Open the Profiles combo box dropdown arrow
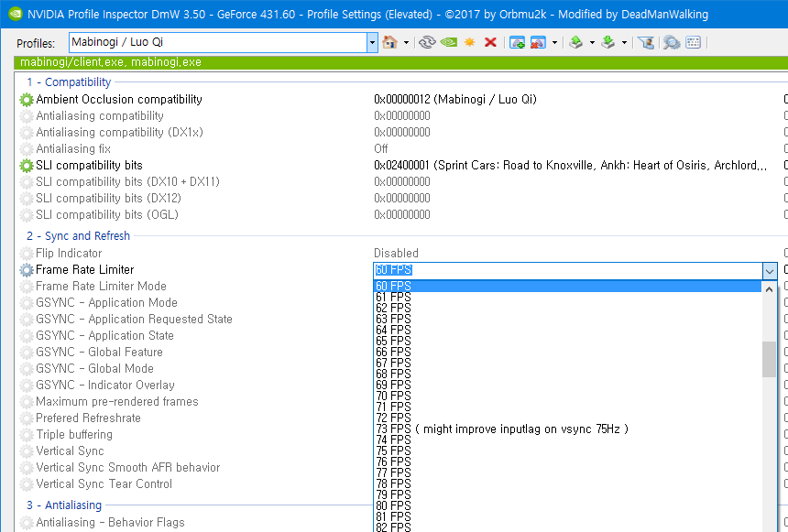The width and height of the screenshot is (788, 532). pyautogui.click(x=372, y=43)
